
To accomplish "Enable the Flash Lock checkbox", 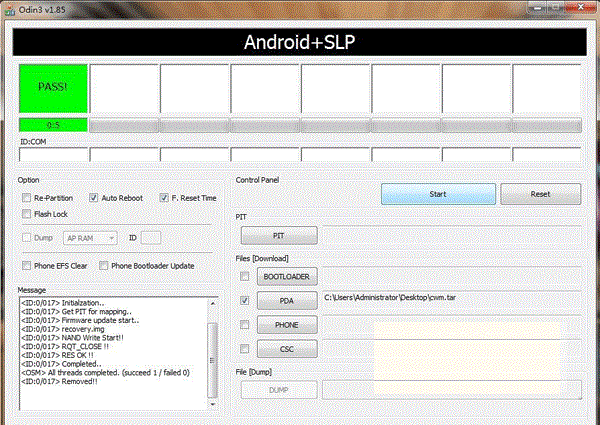I will coord(27,213).
